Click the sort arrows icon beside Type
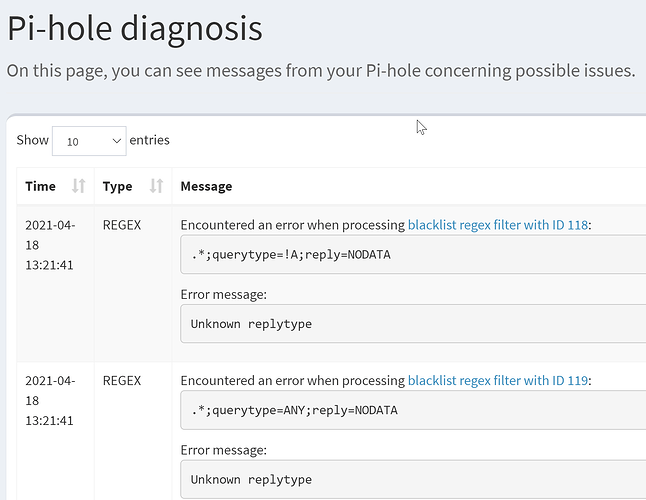646x500 pixels. pyautogui.click(x=156, y=186)
